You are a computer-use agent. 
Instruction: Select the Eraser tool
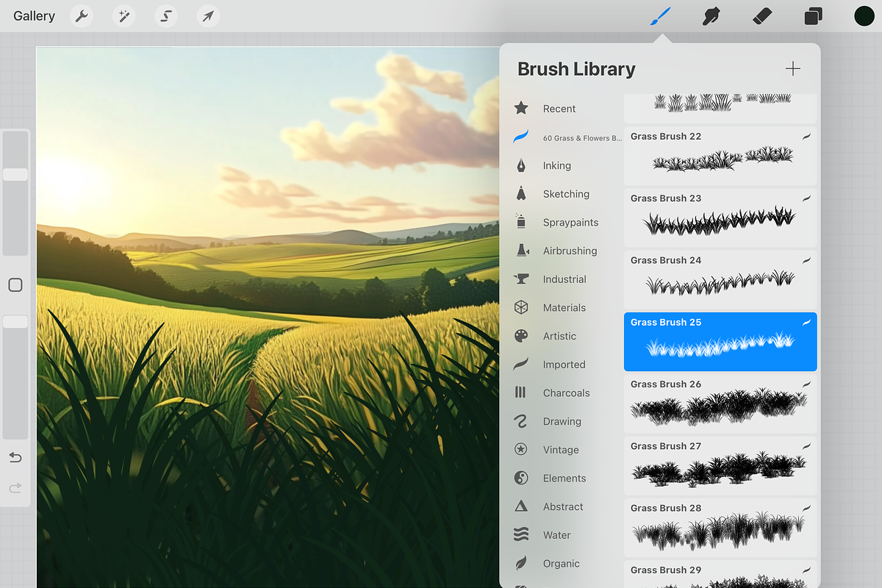click(762, 16)
